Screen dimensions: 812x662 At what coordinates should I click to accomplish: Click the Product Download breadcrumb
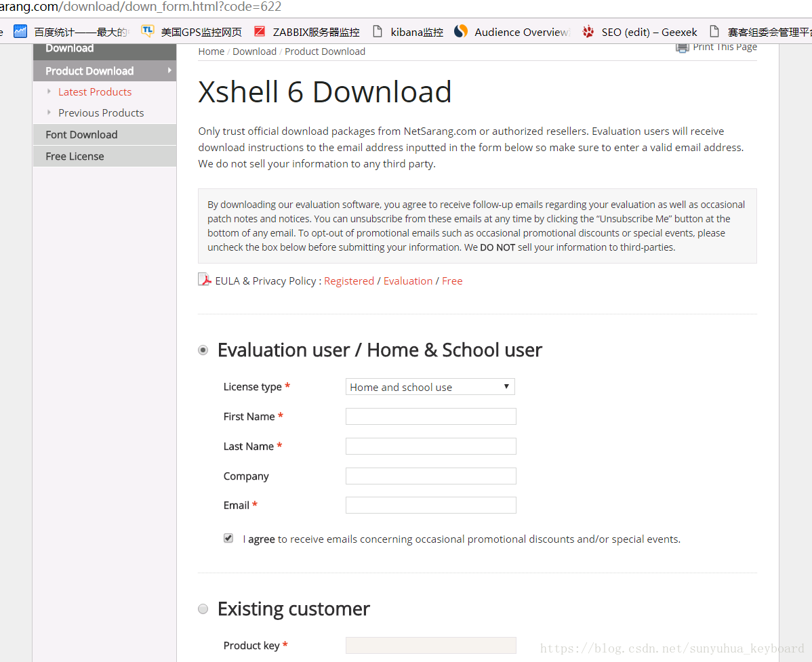click(325, 51)
